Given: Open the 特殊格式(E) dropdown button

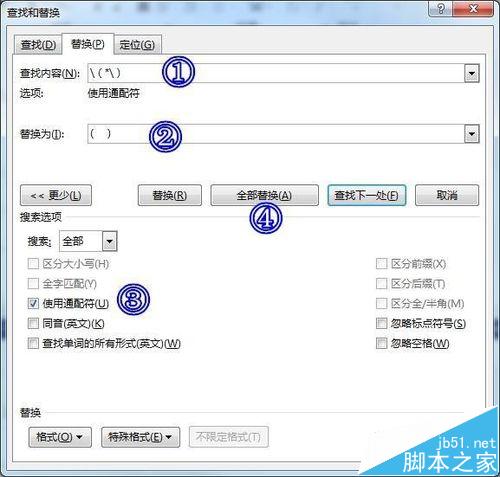Looking at the screenshot, I should click(x=140, y=437).
